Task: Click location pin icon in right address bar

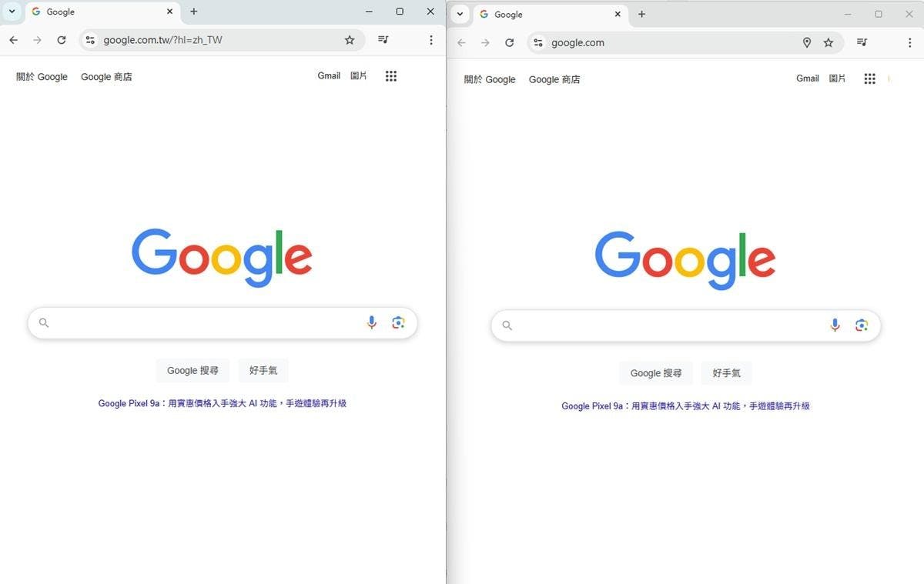Action: point(807,43)
